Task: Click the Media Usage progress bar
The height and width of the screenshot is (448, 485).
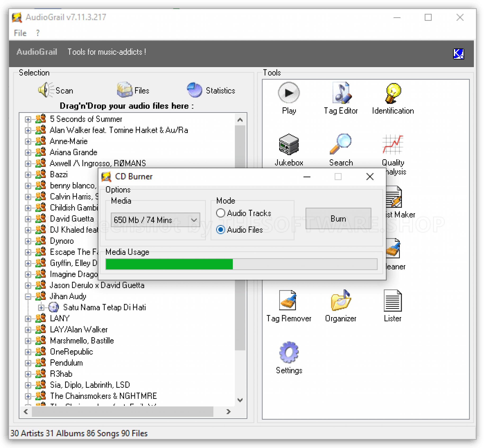Action: click(x=242, y=264)
